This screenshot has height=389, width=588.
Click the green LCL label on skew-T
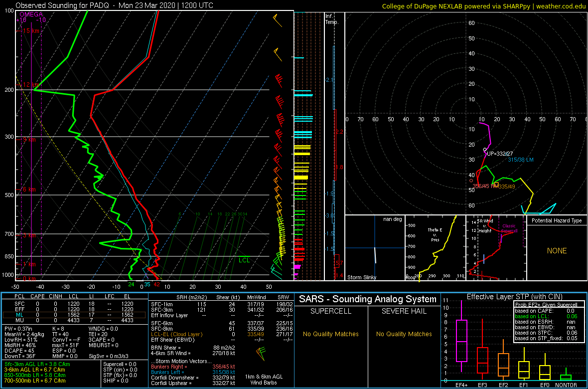(x=244, y=260)
